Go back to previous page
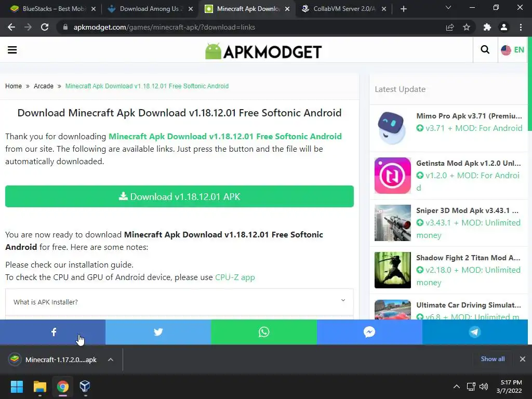532x399 pixels. tap(11, 27)
